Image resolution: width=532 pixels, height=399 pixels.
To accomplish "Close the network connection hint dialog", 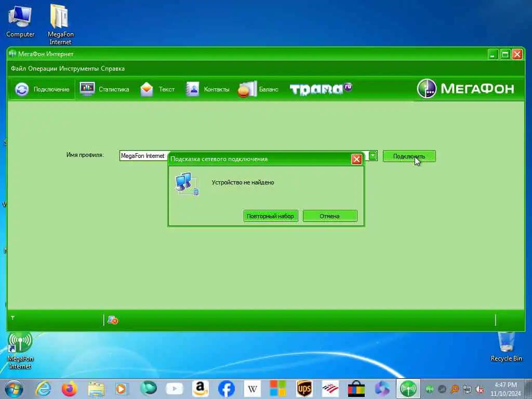I will 356,159.
